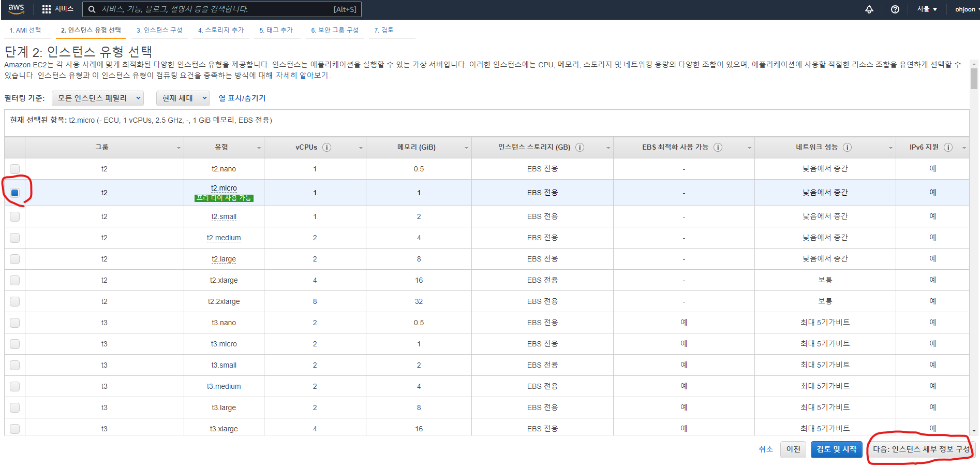
Task: Toggle the t2.micro row checkbox
Action: (14, 193)
